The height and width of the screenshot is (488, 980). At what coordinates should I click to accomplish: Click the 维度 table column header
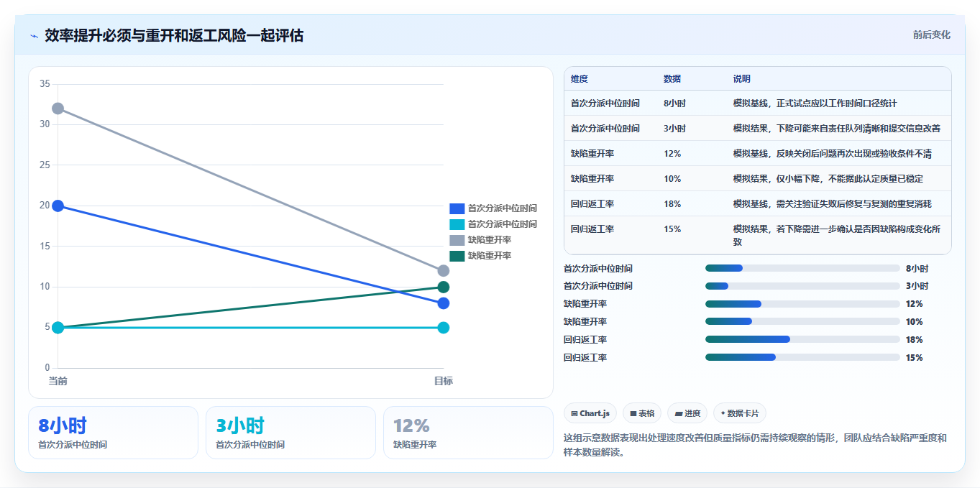(580, 79)
